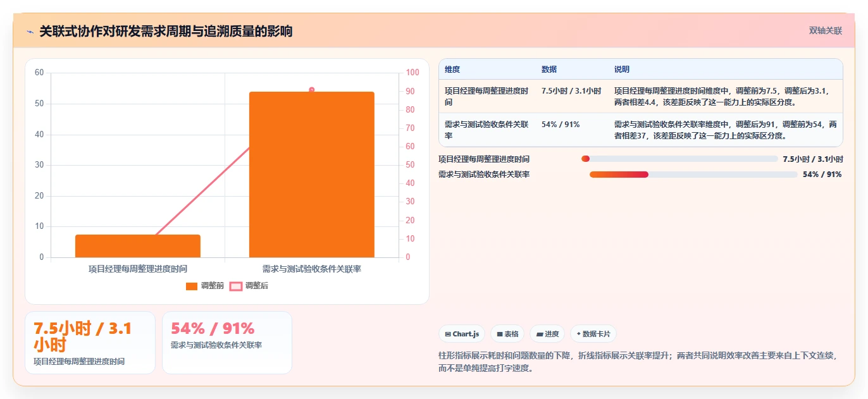Click the pink line point atop the chart

pos(312,90)
